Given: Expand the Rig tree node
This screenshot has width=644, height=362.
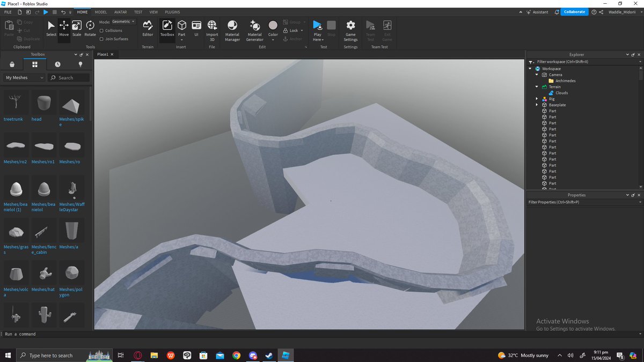Looking at the screenshot, I should point(537,99).
